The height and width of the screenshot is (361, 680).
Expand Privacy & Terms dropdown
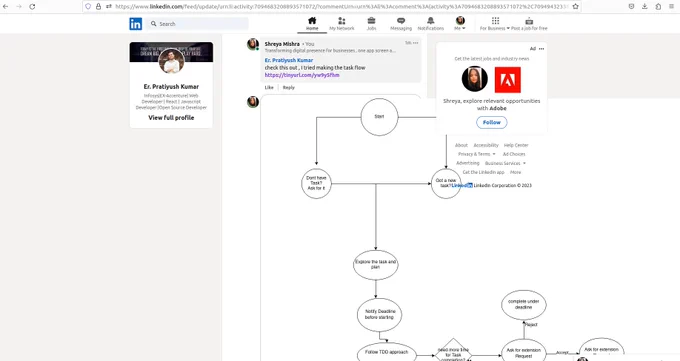477,154
